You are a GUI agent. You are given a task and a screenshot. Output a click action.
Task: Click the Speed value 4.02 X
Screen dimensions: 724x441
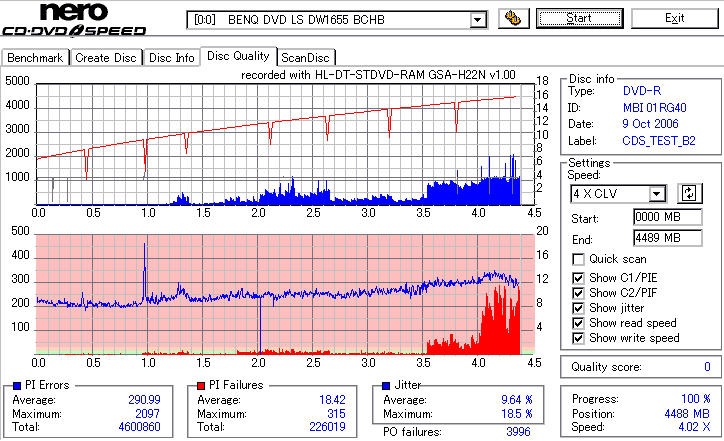pos(694,427)
